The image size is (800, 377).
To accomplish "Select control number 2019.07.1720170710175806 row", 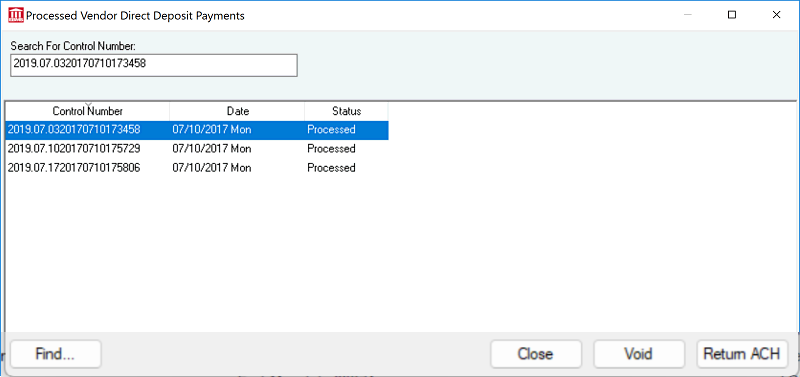I will coord(197,168).
